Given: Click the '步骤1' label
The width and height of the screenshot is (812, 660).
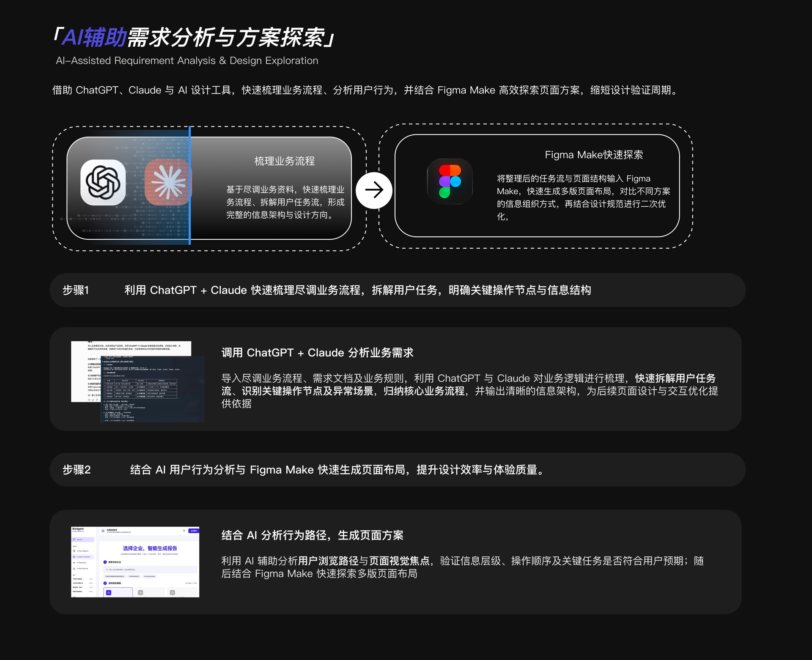Looking at the screenshot, I should tap(76, 290).
